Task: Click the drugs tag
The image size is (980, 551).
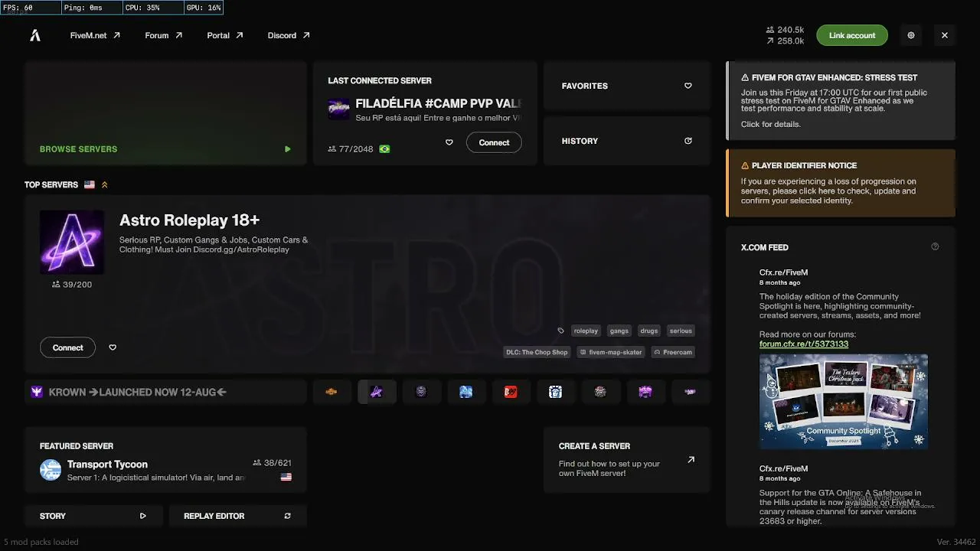Action: point(649,331)
